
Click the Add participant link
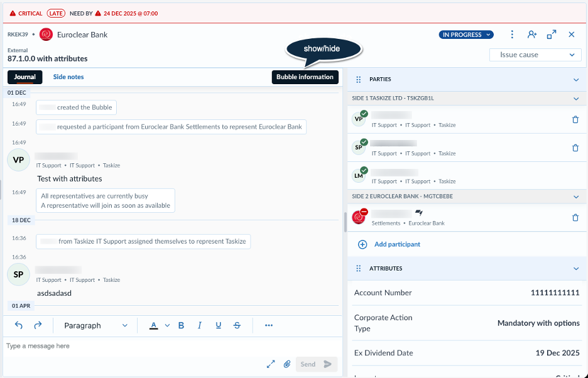pos(397,244)
